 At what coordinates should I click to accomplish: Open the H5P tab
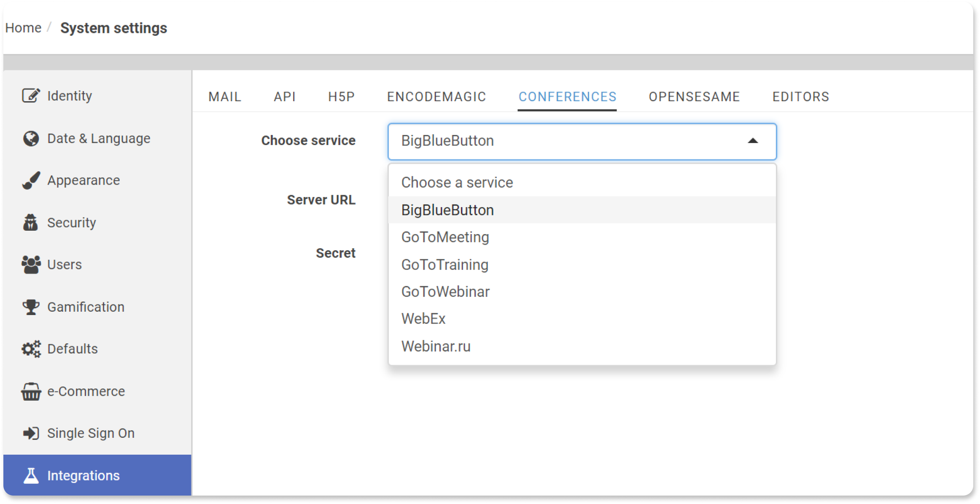pos(341,97)
